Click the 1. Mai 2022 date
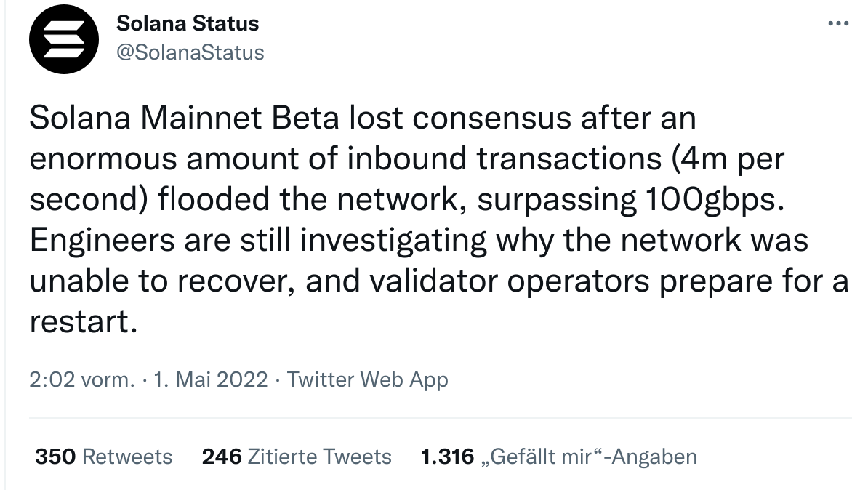The width and height of the screenshot is (868, 490). click(x=210, y=379)
